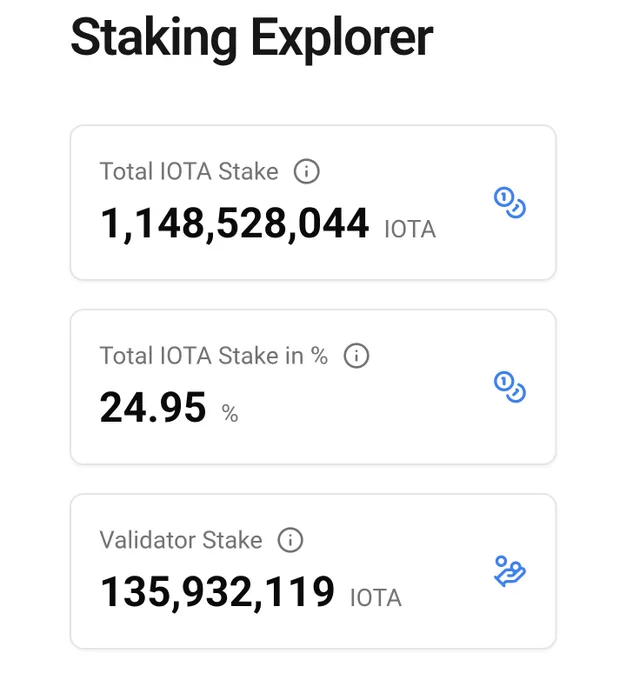Select the Validator Stake card
Screen dimensions: 626x680
(313, 571)
